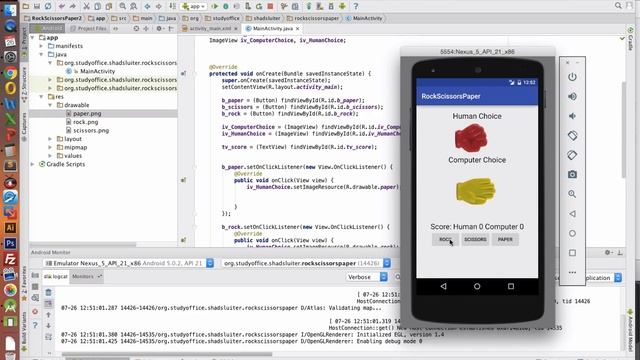The width and height of the screenshot is (640, 360).
Task: Switch to Project Files view tab
Action: coord(89,28)
